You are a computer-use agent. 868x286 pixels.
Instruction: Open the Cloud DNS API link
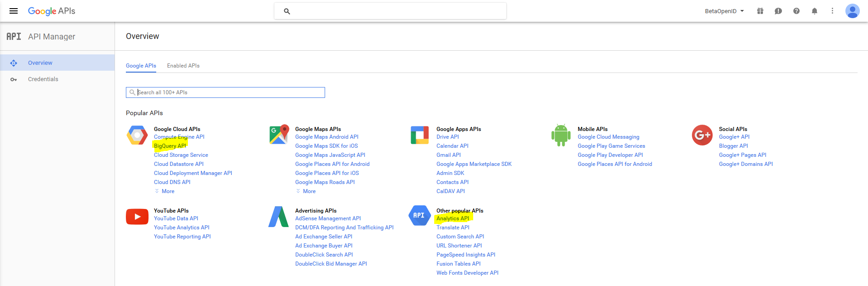pos(172,182)
